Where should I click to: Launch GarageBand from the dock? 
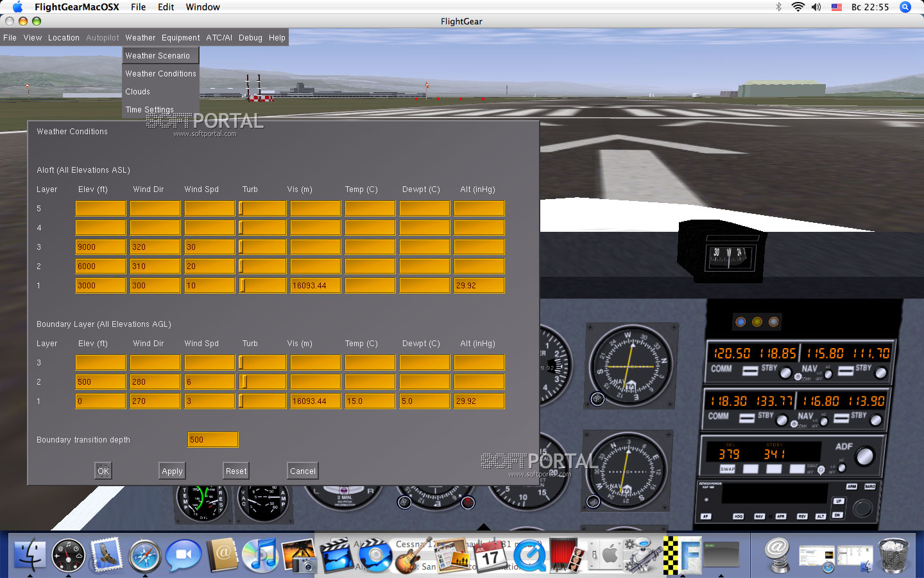(x=413, y=556)
